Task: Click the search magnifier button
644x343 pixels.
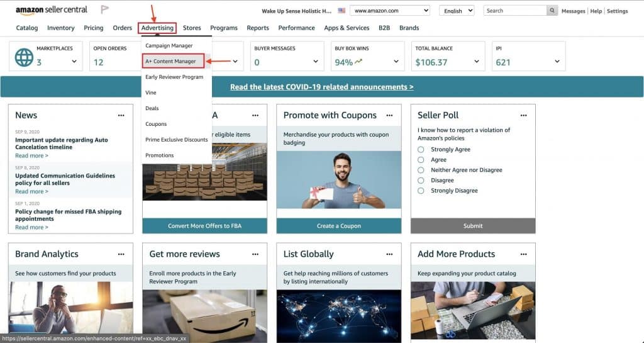Action: click(552, 11)
